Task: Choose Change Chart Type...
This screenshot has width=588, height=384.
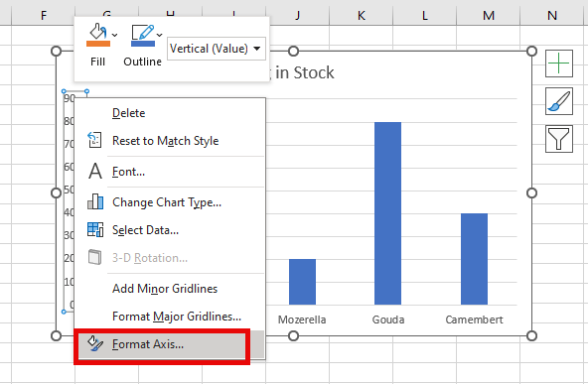Action: click(167, 202)
